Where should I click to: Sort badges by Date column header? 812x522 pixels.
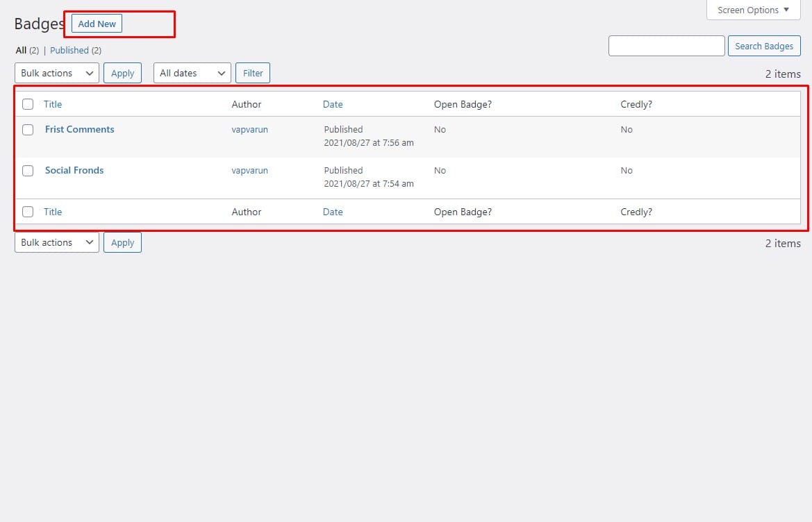tap(333, 104)
